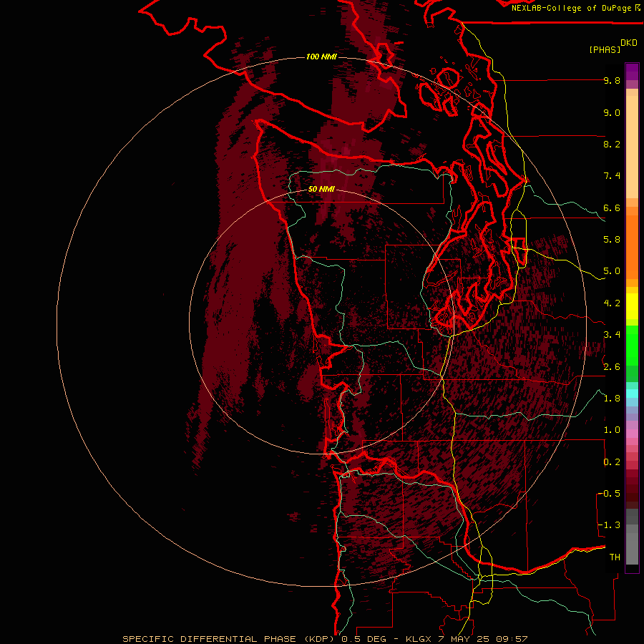Viewport: 644px width, 644px height.
Task: Click the 3.4 legend value
Action: tap(612, 335)
